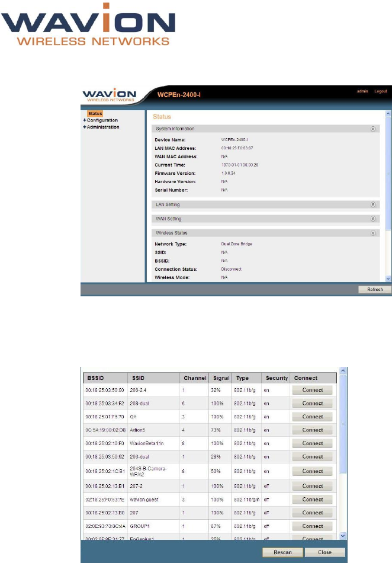
Task: Select the Status menu item
Action: tap(95, 113)
